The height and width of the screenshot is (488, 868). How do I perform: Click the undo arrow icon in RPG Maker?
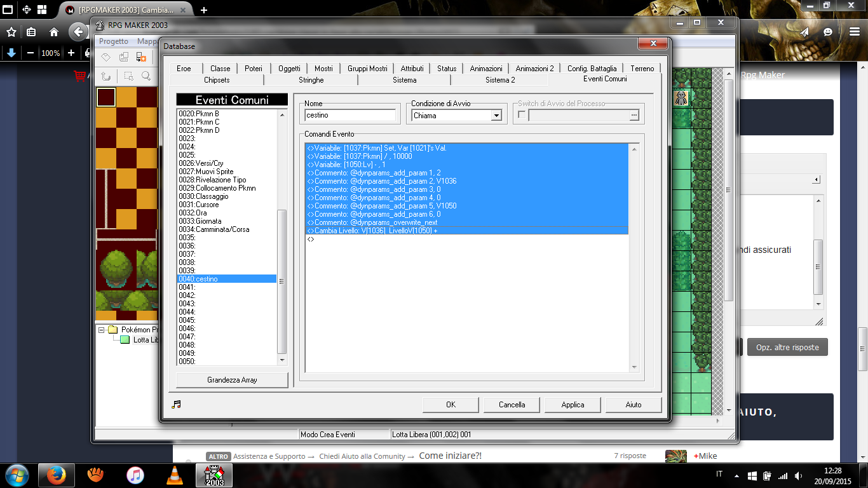click(106, 76)
